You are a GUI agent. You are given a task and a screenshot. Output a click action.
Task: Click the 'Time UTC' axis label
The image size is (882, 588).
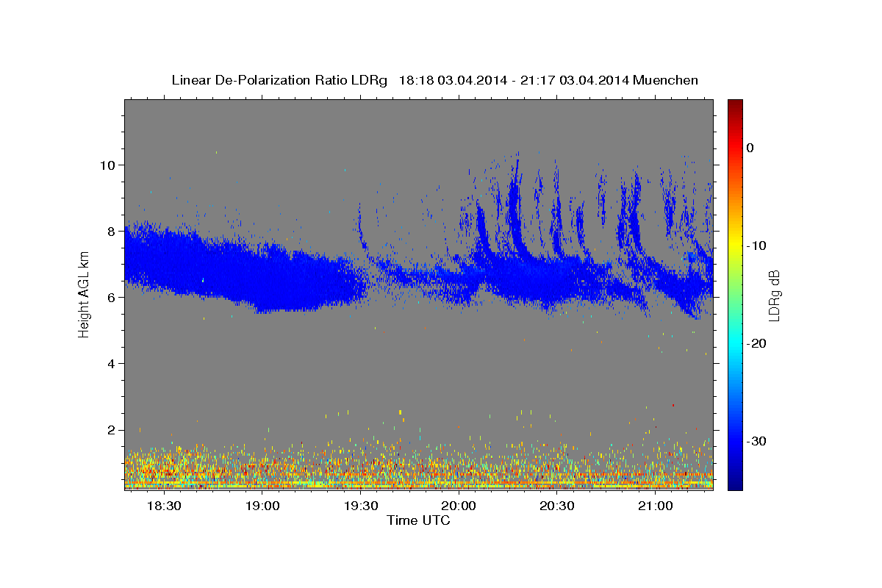point(418,520)
